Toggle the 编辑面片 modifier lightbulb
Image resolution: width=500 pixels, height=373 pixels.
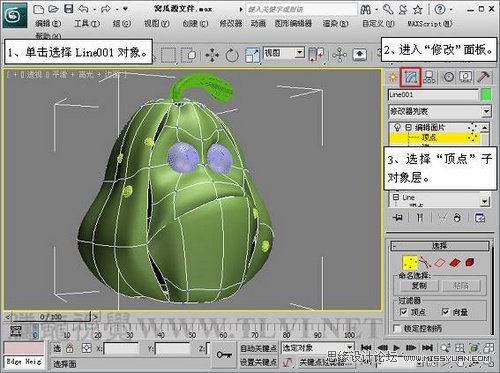point(397,127)
